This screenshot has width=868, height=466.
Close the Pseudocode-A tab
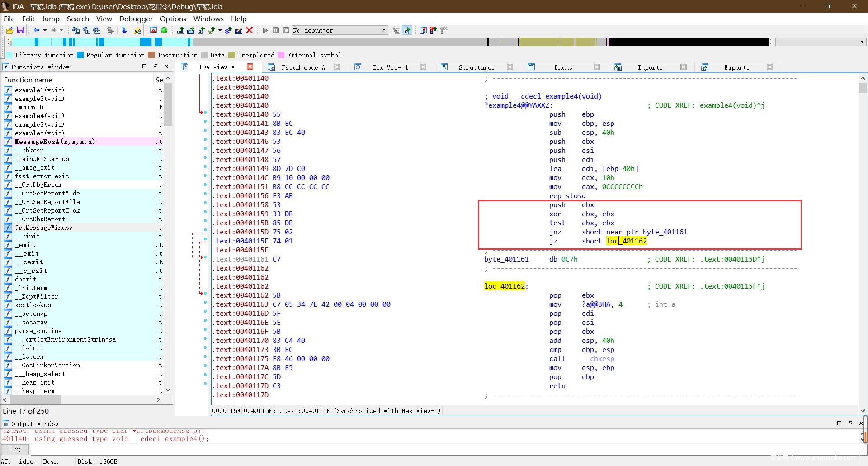point(337,67)
